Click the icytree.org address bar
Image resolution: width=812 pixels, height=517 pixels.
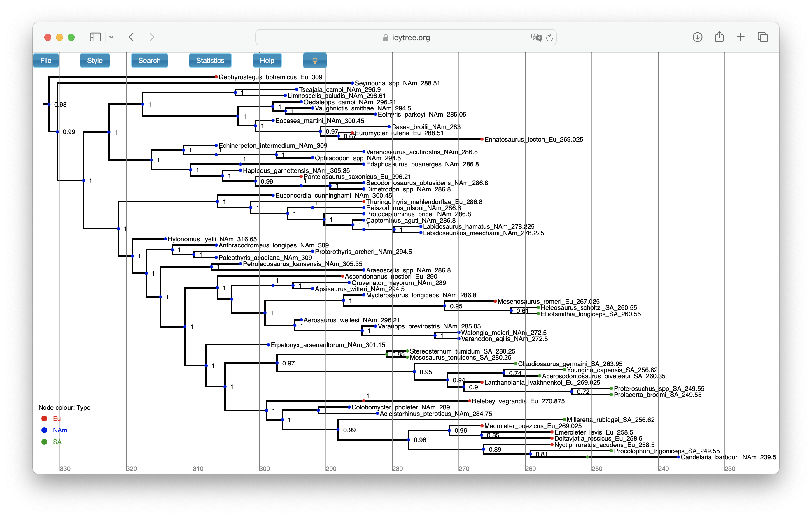tap(406, 37)
